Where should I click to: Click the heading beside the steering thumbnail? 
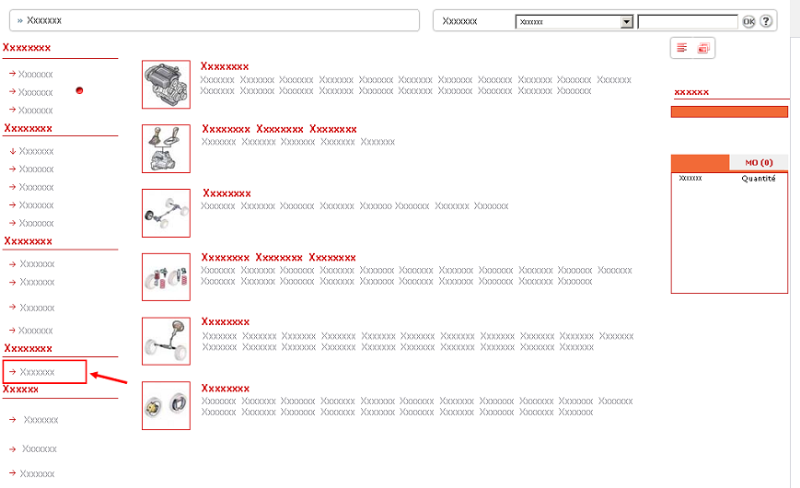(x=225, y=322)
